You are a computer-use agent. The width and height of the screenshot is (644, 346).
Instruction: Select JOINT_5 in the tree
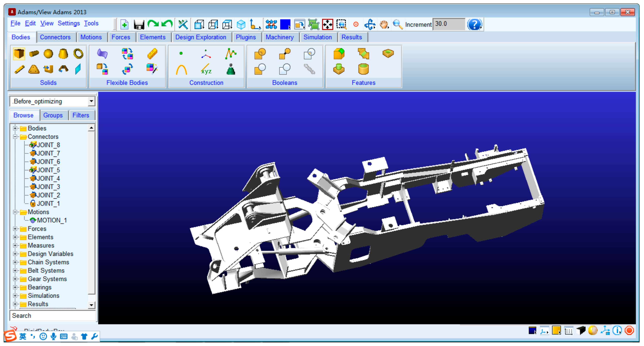tap(48, 170)
